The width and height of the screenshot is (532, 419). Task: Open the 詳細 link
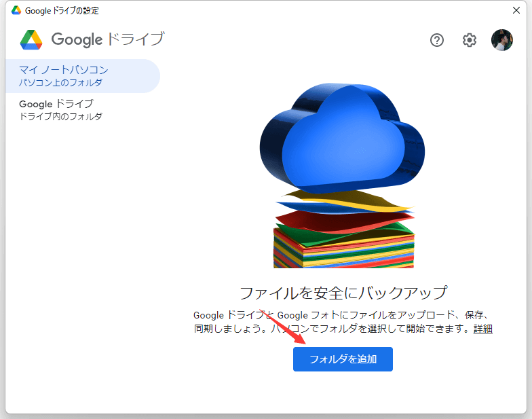(x=483, y=329)
